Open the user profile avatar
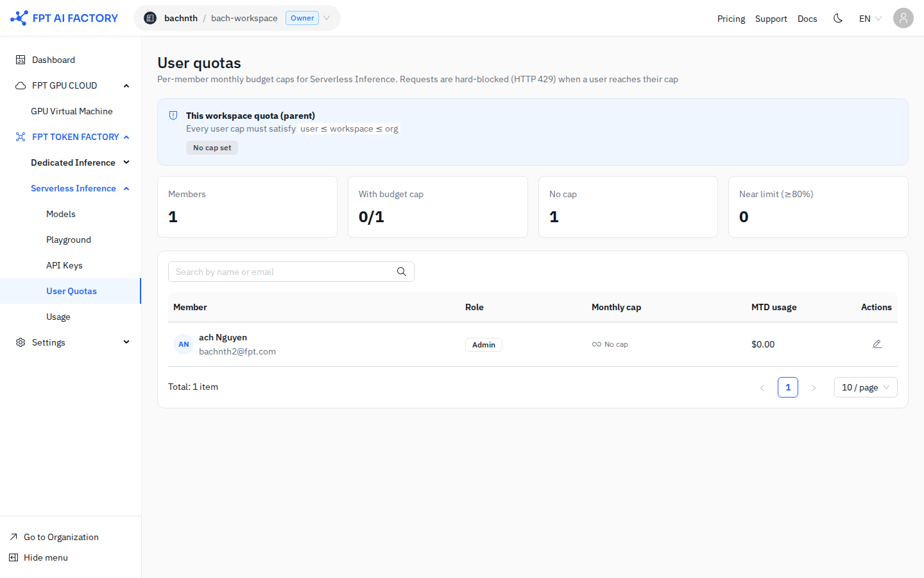 903,18
